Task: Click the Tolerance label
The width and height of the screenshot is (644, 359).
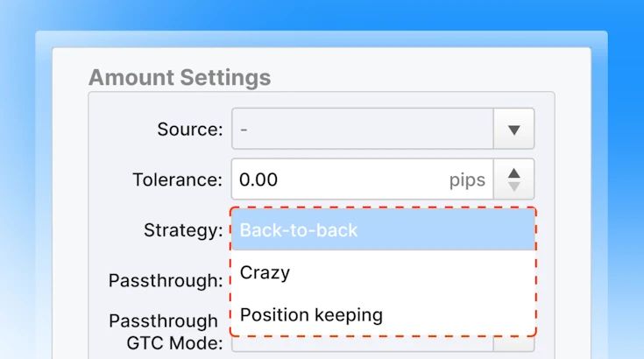Action: 177,179
